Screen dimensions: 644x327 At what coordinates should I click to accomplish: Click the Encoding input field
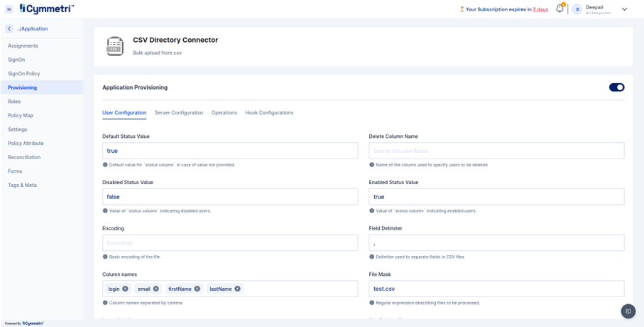point(230,243)
